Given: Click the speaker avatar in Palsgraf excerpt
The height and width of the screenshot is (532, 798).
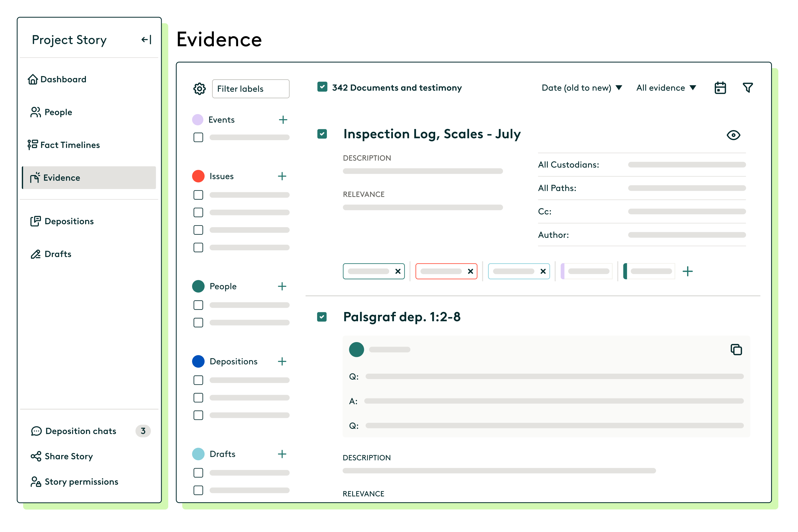Looking at the screenshot, I should 357,350.
